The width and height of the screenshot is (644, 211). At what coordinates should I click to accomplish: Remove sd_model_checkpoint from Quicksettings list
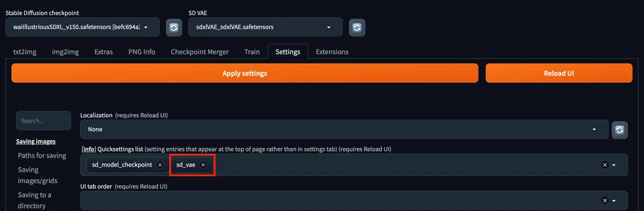point(159,165)
